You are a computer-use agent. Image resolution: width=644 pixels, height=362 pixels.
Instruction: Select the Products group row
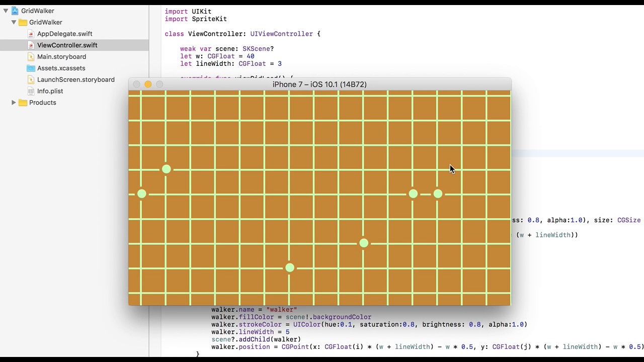(x=74, y=103)
